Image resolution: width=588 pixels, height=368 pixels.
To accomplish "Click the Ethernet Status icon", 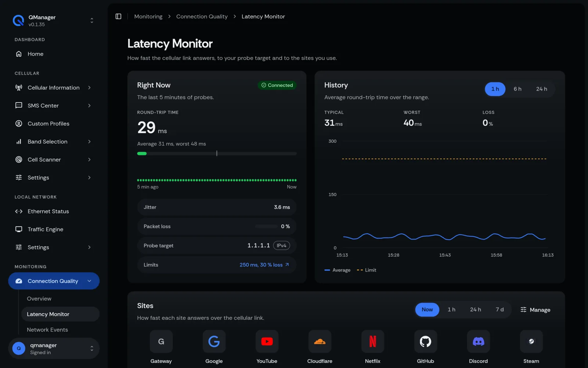I will tap(19, 211).
